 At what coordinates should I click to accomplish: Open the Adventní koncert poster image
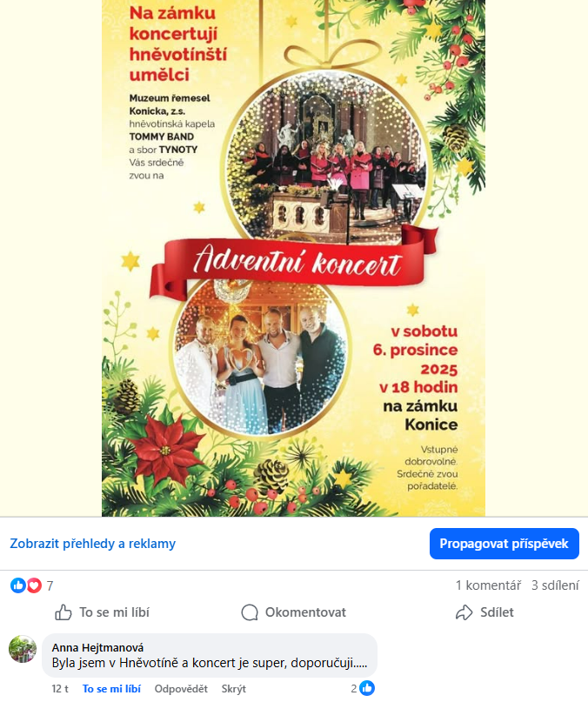[293, 257]
